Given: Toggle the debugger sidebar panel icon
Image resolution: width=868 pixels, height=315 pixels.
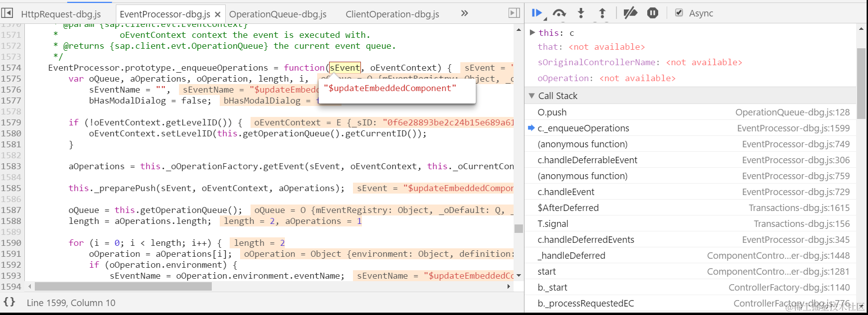Looking at the screenshot, I should pos(515,13).
